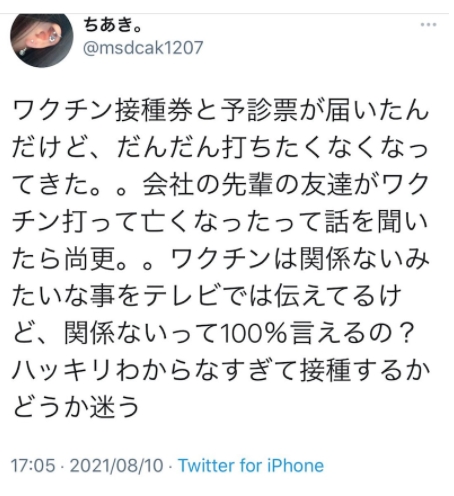This screenshot has height=496, width=454.
Task: Click the text ワクチンは関係ないみ
Action: (x=300, y=259)
